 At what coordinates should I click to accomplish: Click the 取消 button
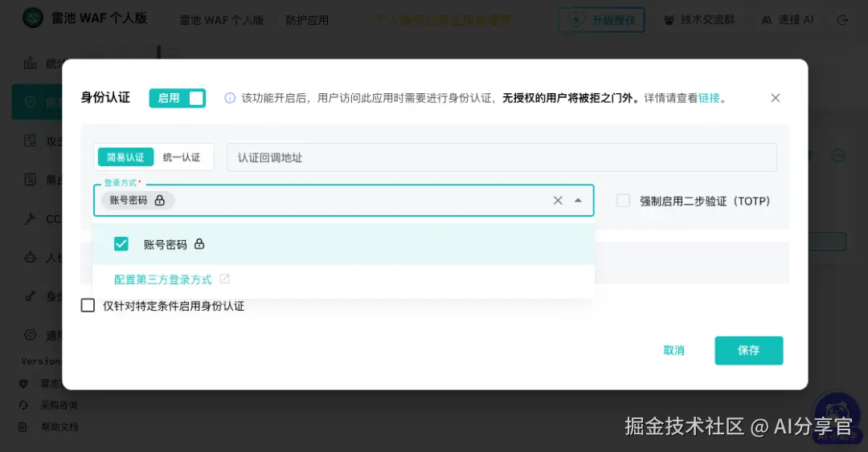[x=674, y=350]
